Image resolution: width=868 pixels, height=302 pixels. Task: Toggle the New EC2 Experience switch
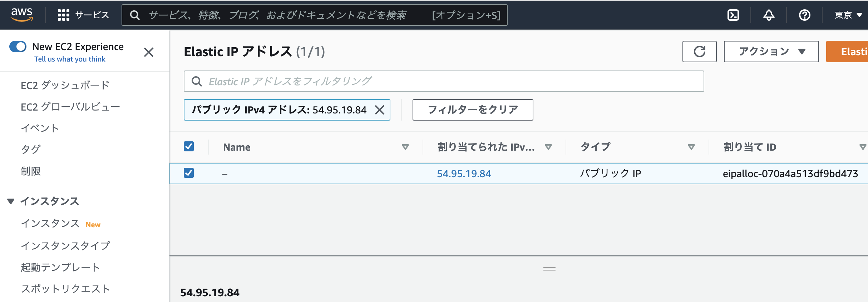tap(18, 47)
